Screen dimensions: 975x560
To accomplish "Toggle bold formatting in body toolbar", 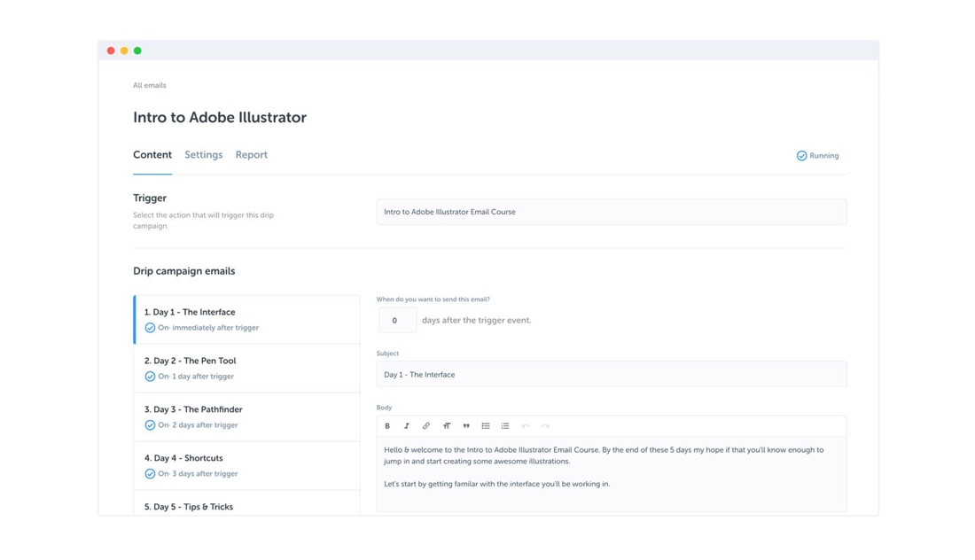I will tap(387, 425).
